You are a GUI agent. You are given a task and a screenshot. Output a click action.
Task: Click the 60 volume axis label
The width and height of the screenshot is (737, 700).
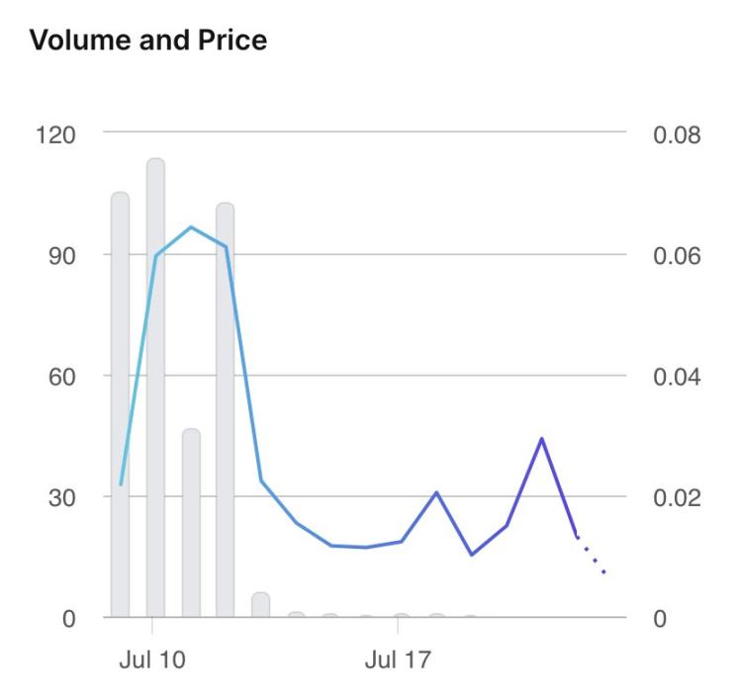(x=64, y=377)
